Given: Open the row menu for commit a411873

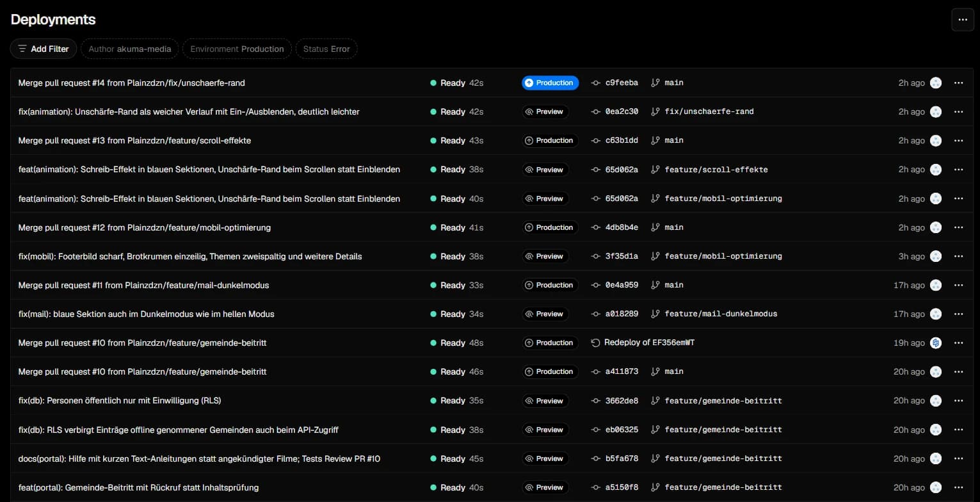Looking at the screenshot, I should pos(958,371).
